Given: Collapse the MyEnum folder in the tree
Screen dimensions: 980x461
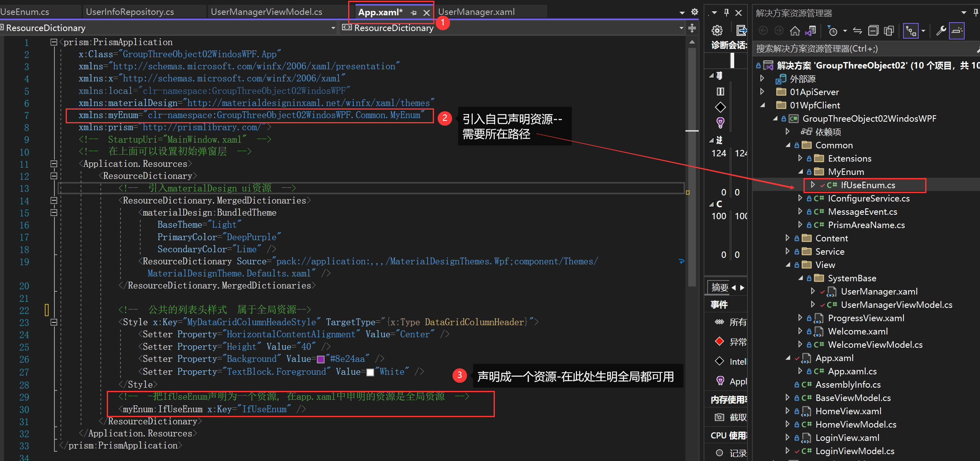Looking at the screenshot, I should pos(801,172).
